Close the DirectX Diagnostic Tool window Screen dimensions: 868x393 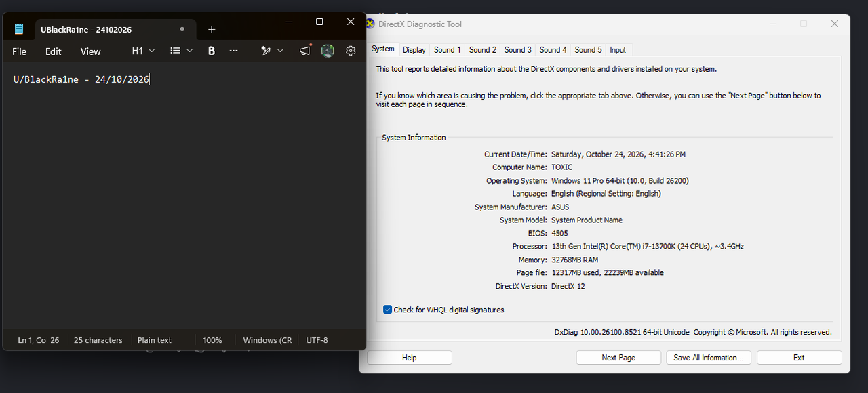835,24
